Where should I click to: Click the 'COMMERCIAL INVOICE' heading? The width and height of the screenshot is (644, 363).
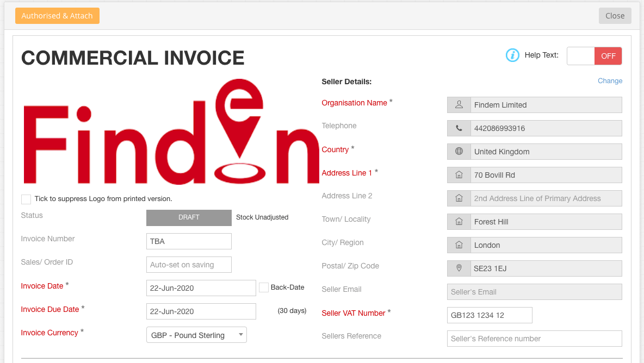tap(133, 58)
